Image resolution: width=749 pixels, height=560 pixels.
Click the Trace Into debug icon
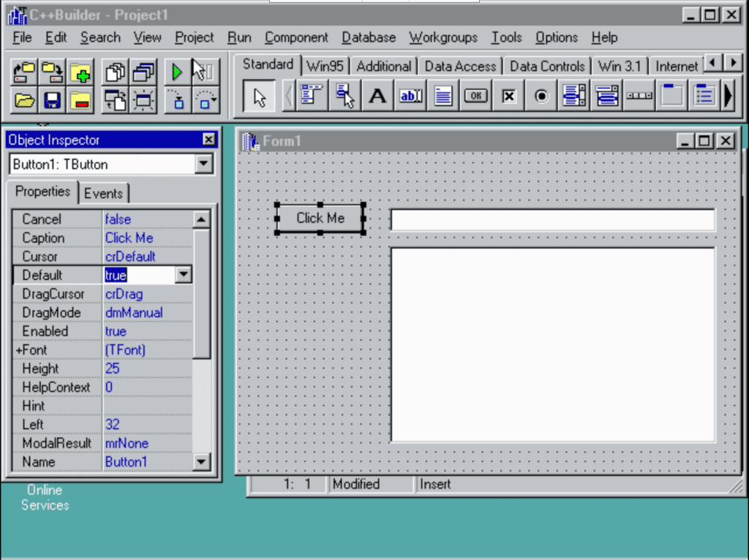coord(177,100)
